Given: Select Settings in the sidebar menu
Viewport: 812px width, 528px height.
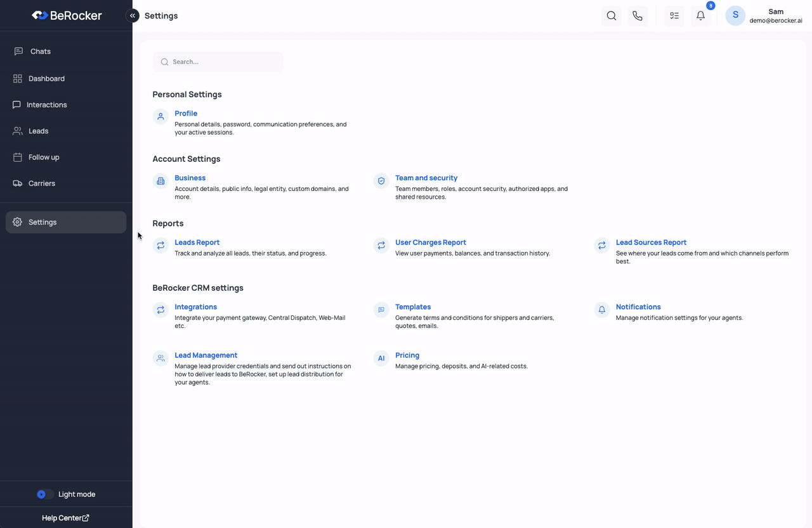Looking at the screenshot, I should (43, 222).
